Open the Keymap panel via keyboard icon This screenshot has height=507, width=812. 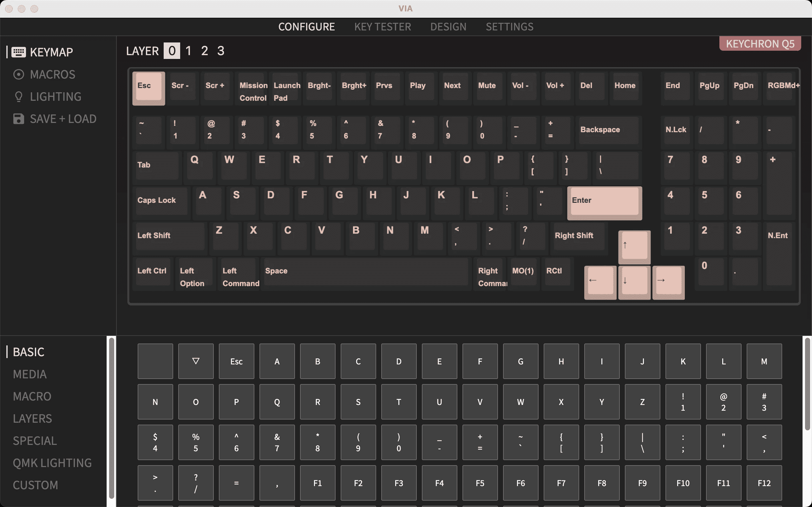coord(18,52)
